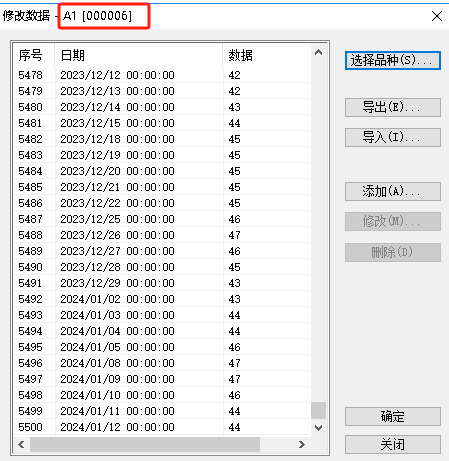Select row with 序号 5489

pos(162,251)
